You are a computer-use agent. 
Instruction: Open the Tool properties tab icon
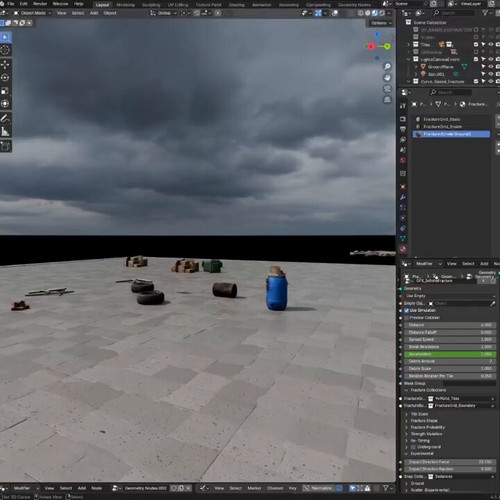(403, 105)
